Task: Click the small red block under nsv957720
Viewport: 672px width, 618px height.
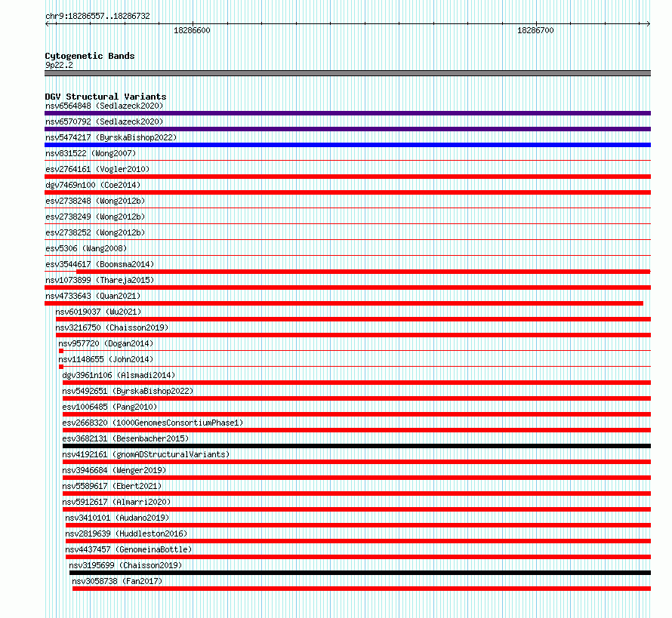Action: (61, 351)
